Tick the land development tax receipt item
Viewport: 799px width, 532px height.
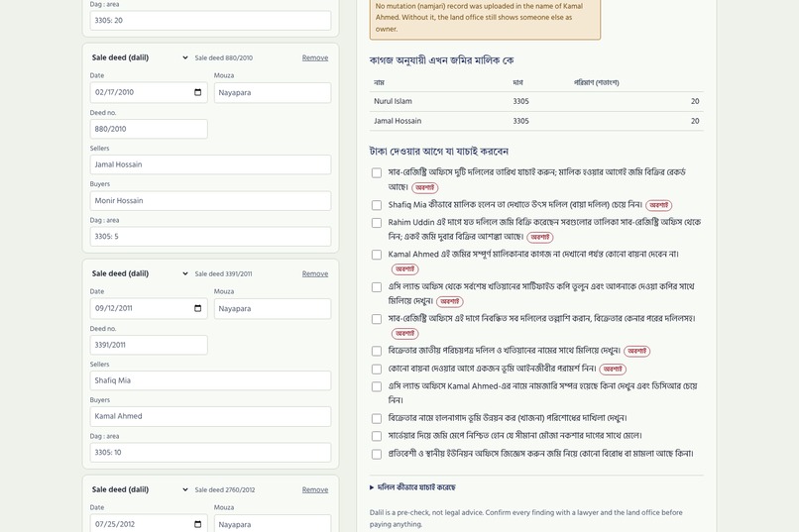click(x=377, y=418)
